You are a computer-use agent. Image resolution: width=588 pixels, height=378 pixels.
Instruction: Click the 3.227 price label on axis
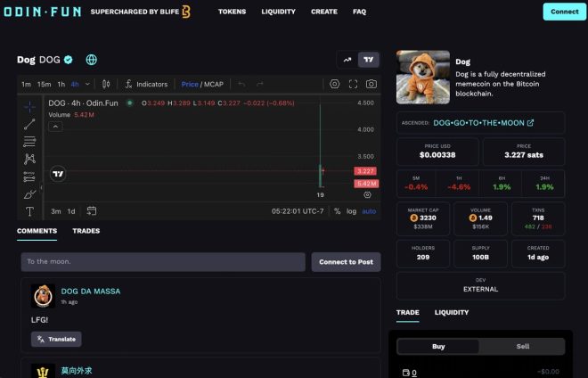(365, 171)
